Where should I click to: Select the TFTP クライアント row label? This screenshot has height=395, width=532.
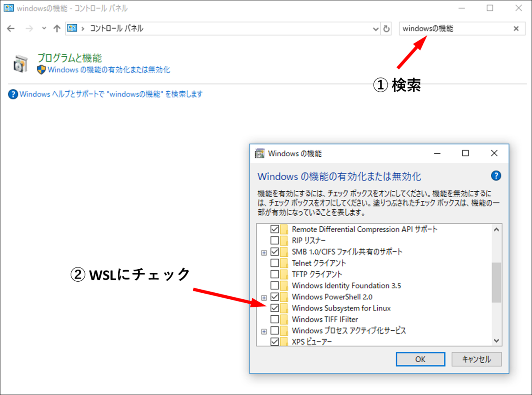(317, 274)
